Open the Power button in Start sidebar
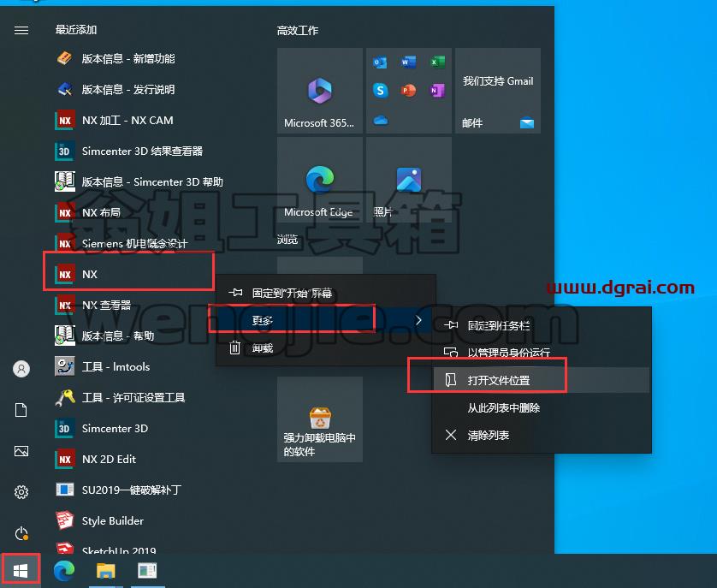Image resolution: width=717 pixels, height=588 pixels. coord(21,533)
